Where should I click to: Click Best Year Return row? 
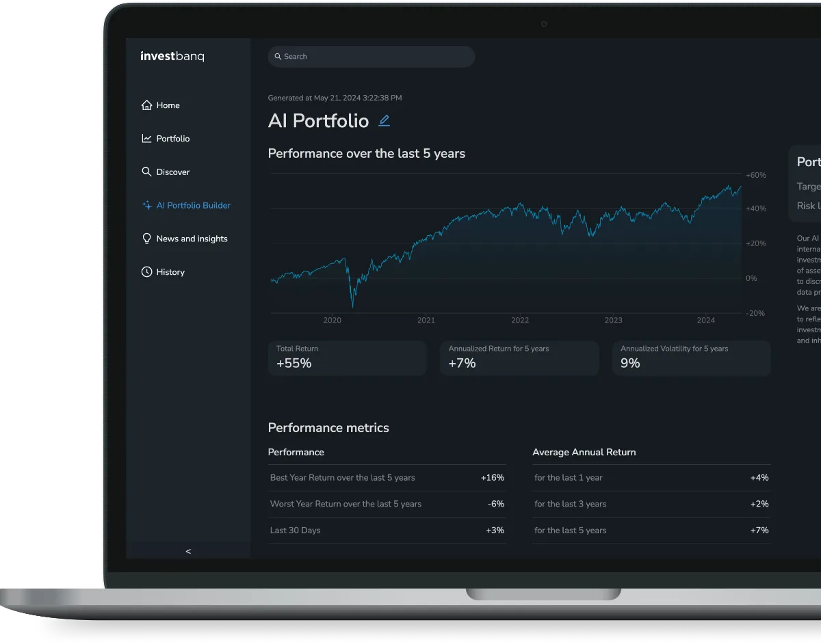tap(387, 478)
